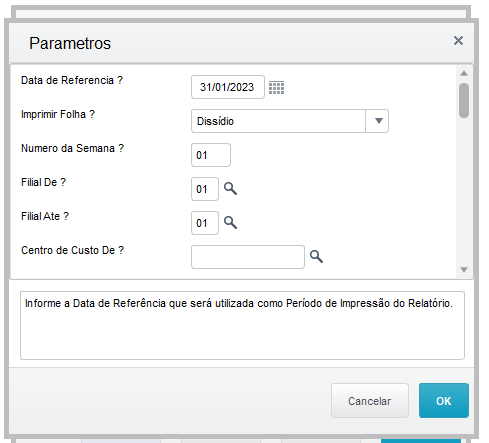Click the Cancelar button

pyautogui.click(x=370, y=401)
